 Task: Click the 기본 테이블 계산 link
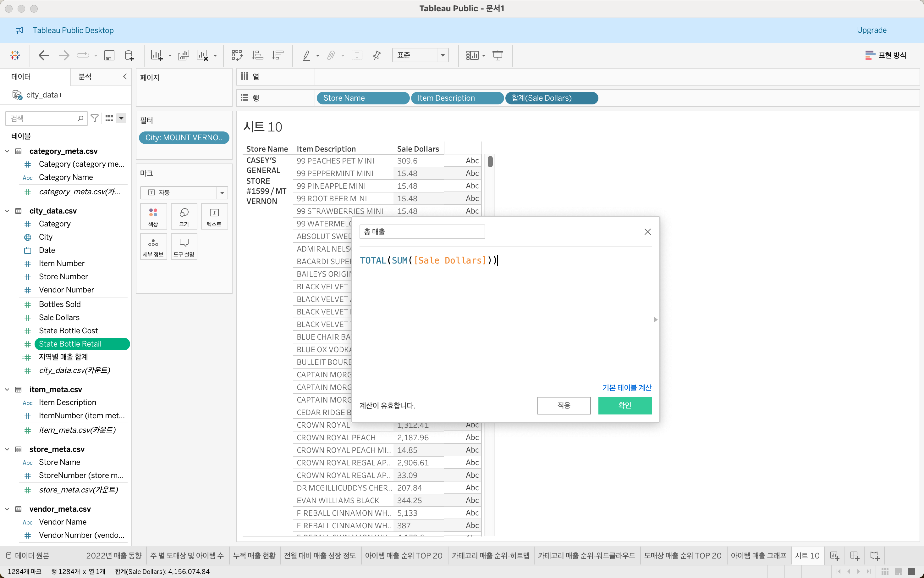click(x=626, y=388)
